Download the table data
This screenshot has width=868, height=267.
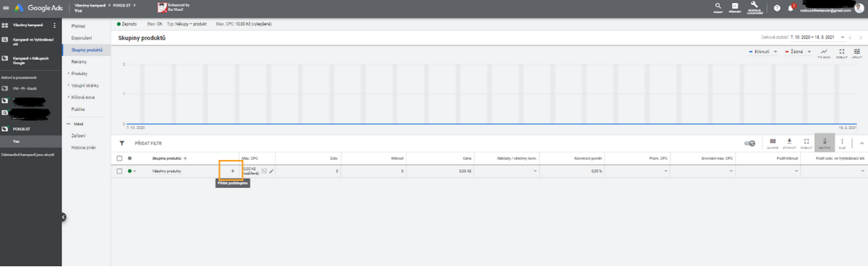[x=789, y=143]
